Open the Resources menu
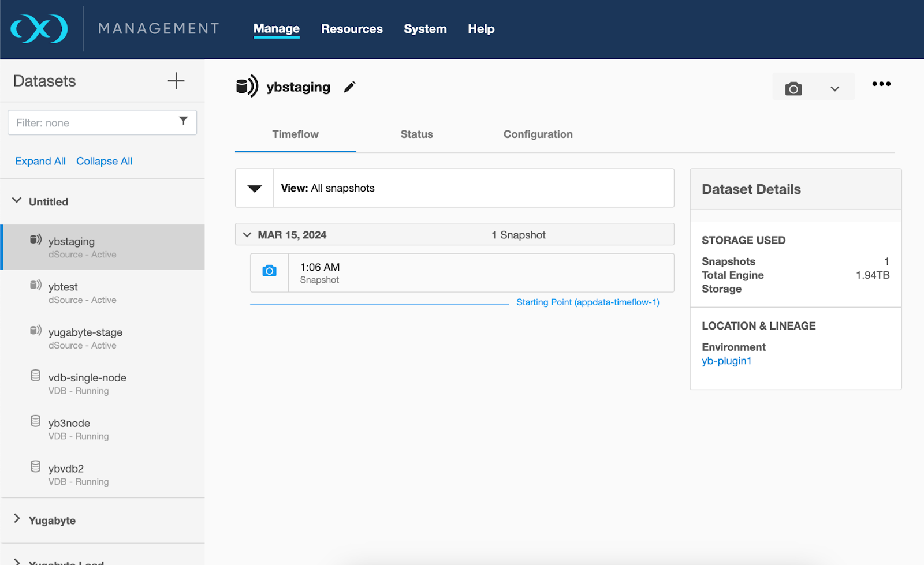This screenshot has height=565, width=924. pos(352,29)
